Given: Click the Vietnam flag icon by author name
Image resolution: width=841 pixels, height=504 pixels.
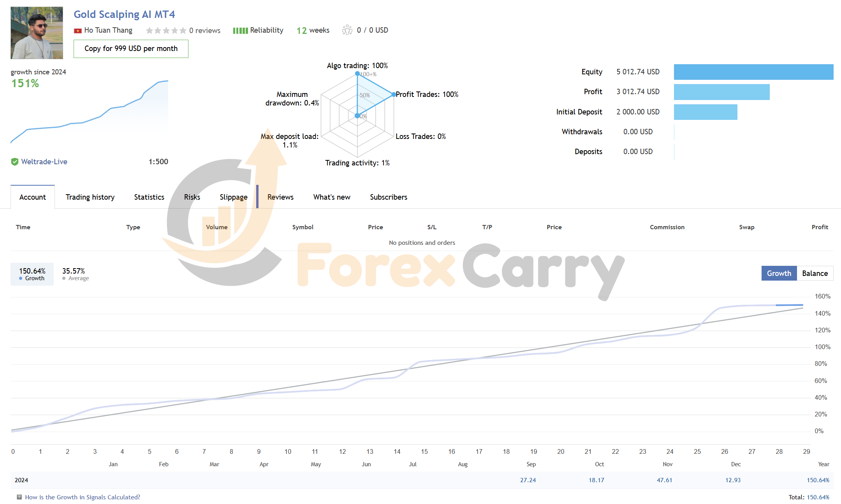Looking at the screenshot, I should pos(78,31).
